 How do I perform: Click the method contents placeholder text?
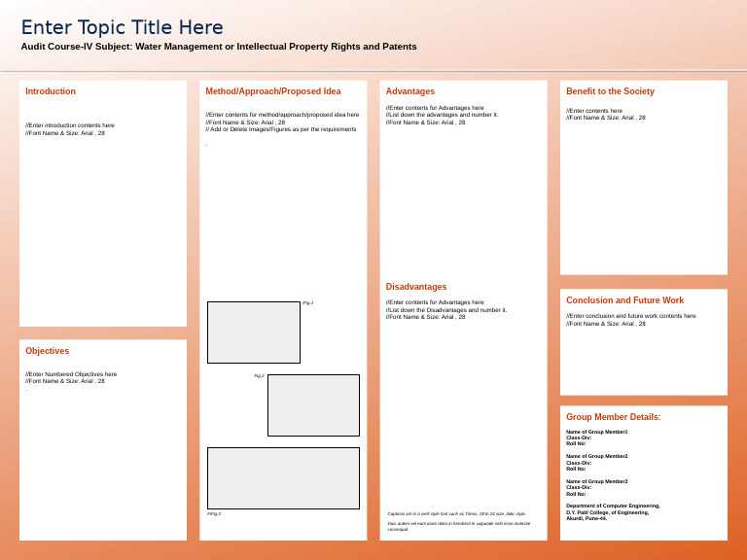tap(282, 122)
